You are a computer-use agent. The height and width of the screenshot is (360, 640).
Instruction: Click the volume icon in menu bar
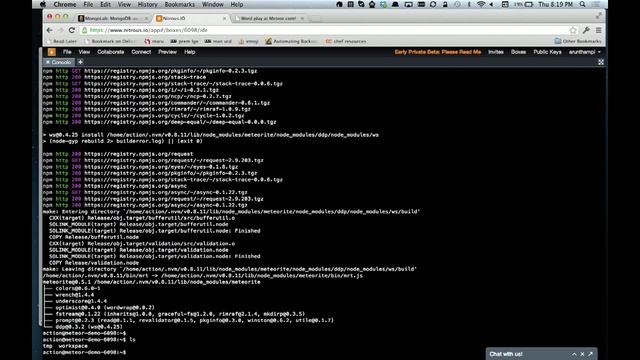click(491, 4)
